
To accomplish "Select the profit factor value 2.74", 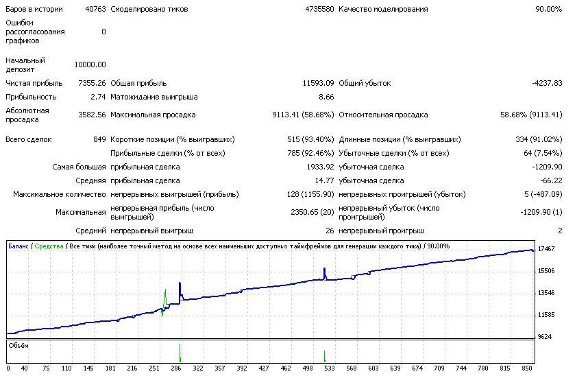I will 98,97.
